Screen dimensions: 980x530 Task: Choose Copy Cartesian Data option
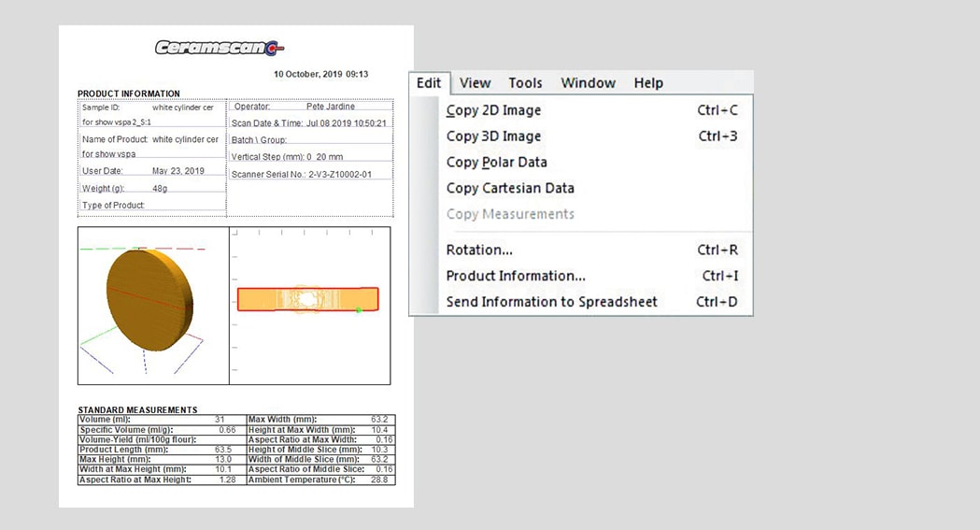510,189
